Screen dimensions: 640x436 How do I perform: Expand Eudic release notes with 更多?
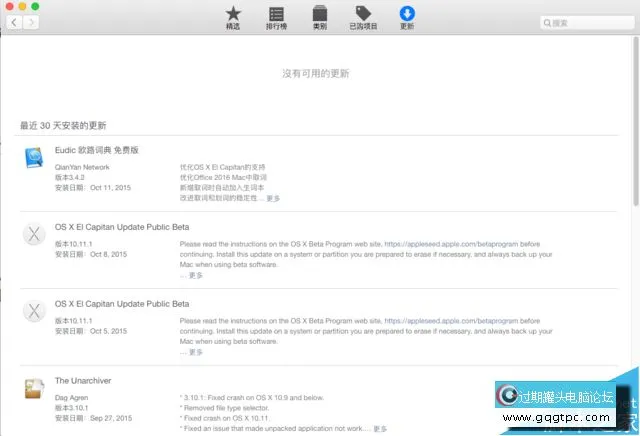[273, 198]
